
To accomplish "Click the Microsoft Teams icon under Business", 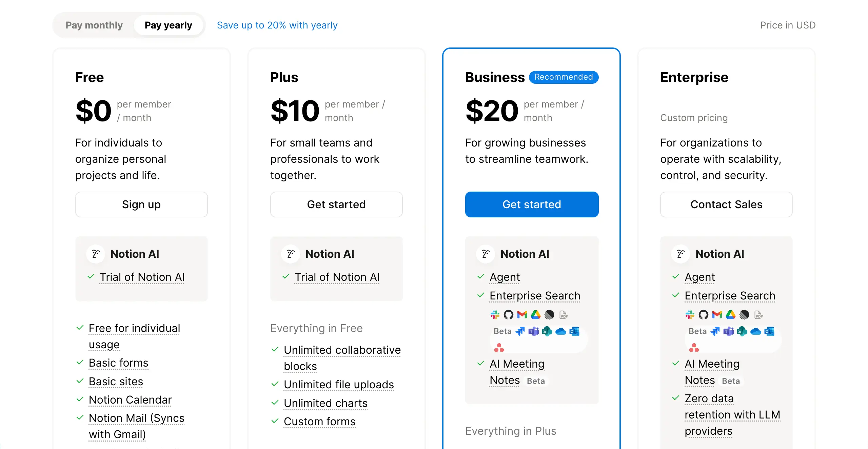I will click(x=534, y=332).
